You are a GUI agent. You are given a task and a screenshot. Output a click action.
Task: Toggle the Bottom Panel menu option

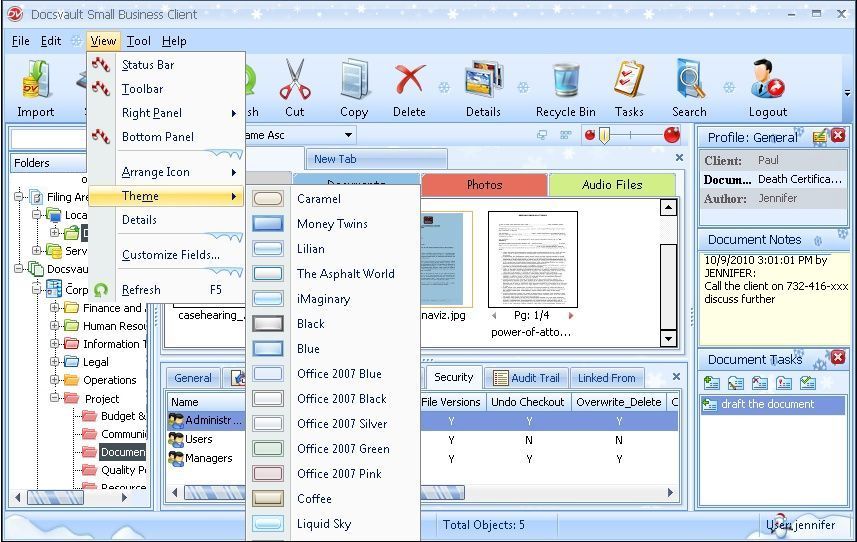[166, 137]
